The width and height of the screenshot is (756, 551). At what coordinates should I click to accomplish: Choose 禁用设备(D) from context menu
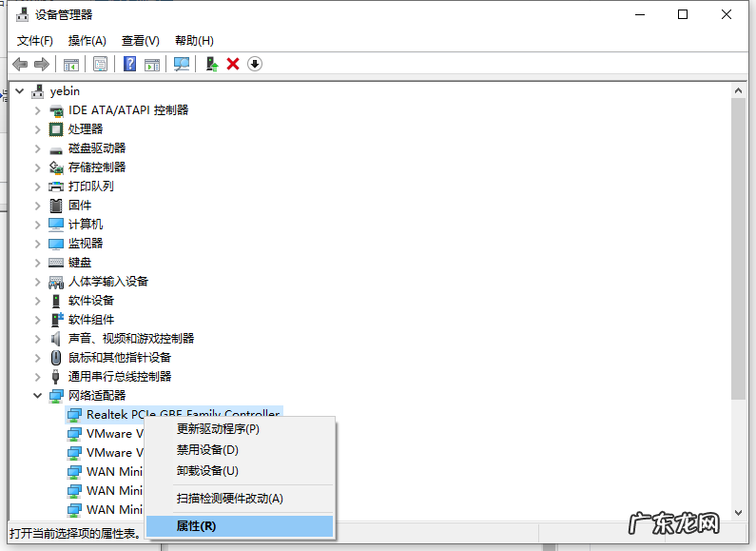(207, 450)
